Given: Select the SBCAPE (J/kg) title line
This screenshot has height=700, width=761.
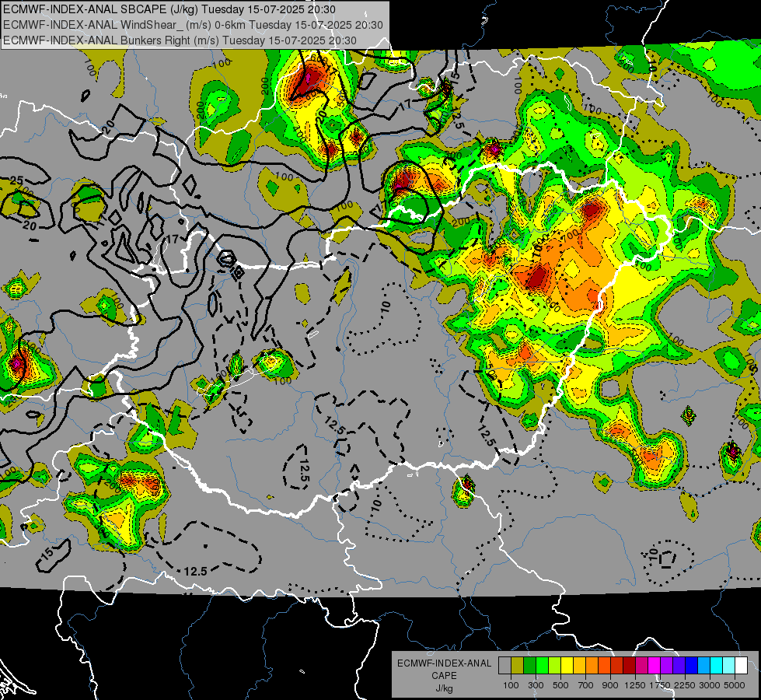Looking at the screenshot, I should pos(171,9).
